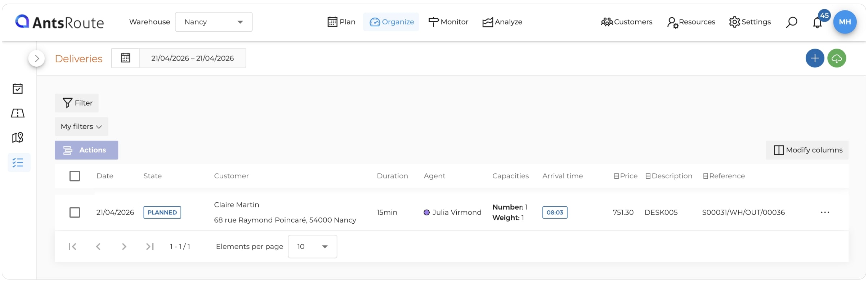The height and width of the screenshot is (282, 868).
Task: Click the Customer column header
Action: point(231,176)
